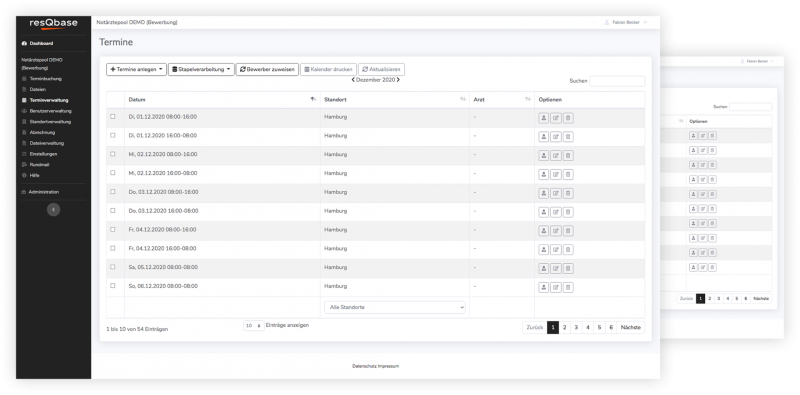800x395 pixels.
Task: Focus the Suchen search field in main window
Action: point(617,81)
